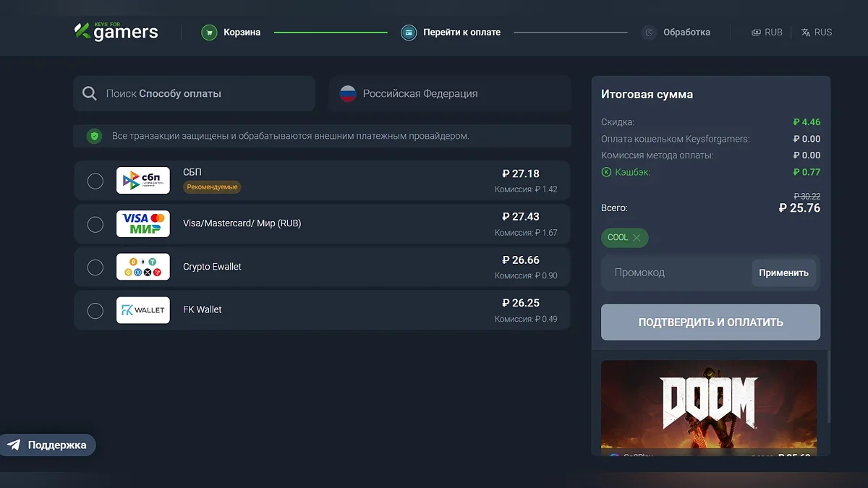Click the total amount ₽ 25.76
The image size is (868, 488).
click(799, 208)
